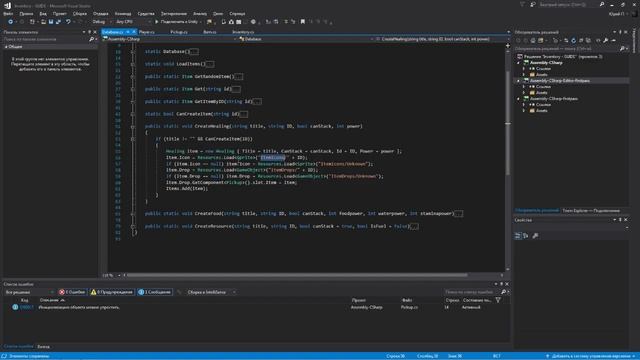Click the toolbox search input field
The height and width of the screenshot is (360, 640).
click(x=46, y=39)
